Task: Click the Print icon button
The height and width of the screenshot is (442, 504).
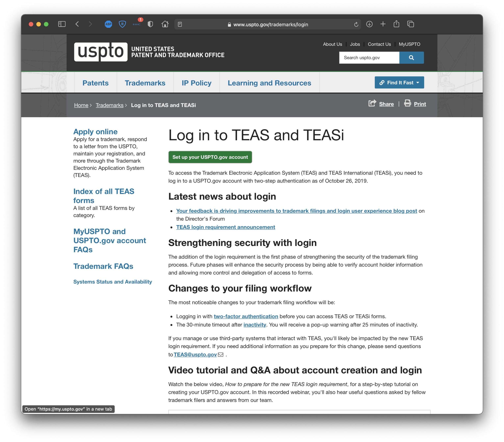Action: (x=408, y=104)
